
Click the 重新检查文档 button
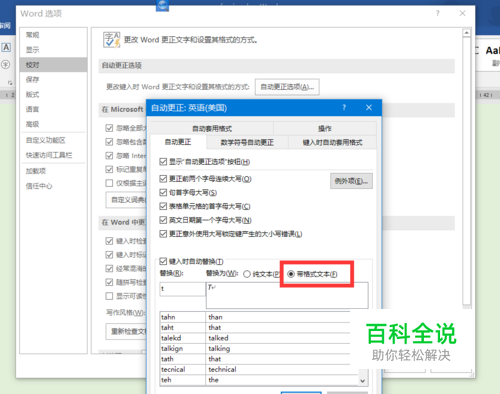click(127, 331)
